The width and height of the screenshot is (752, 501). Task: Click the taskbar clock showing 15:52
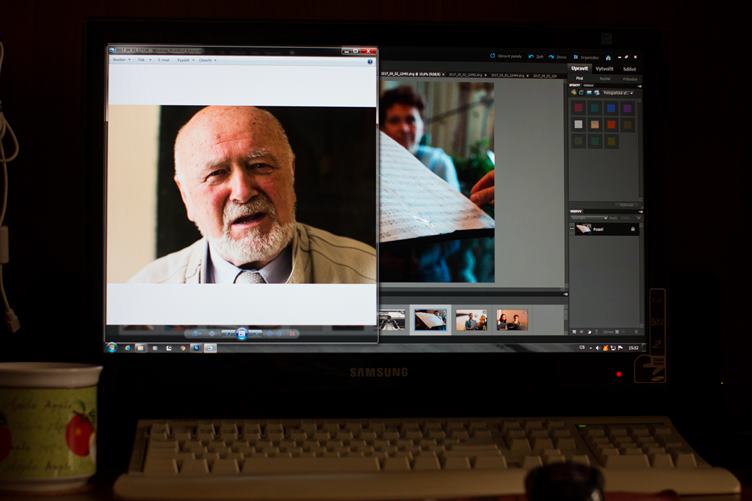(x=634, y=348)
